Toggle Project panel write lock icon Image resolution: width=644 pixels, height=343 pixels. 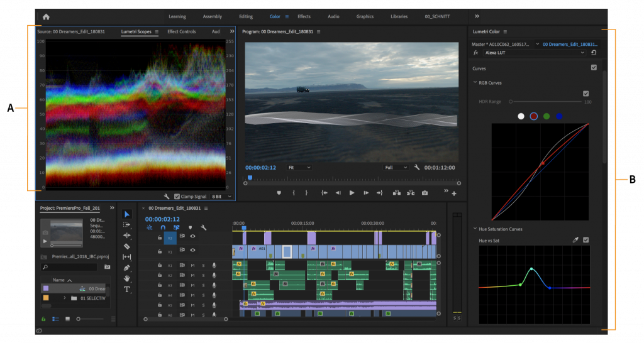[43, 318]
